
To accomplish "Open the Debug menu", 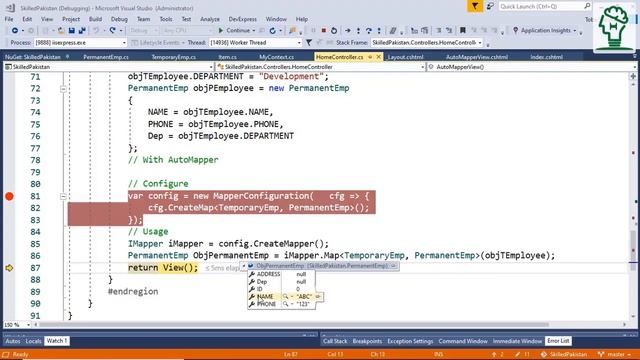I will pyautogui.click(x=119, y=19).
